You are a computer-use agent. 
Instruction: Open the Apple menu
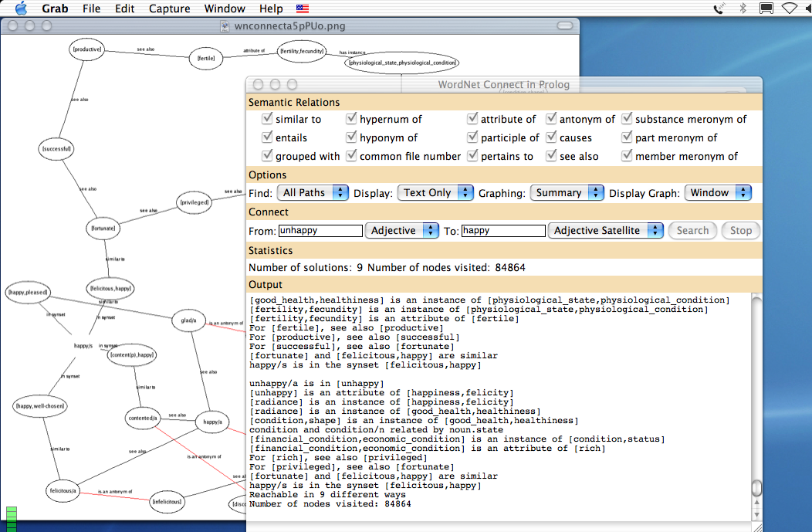tap(21, 8)
